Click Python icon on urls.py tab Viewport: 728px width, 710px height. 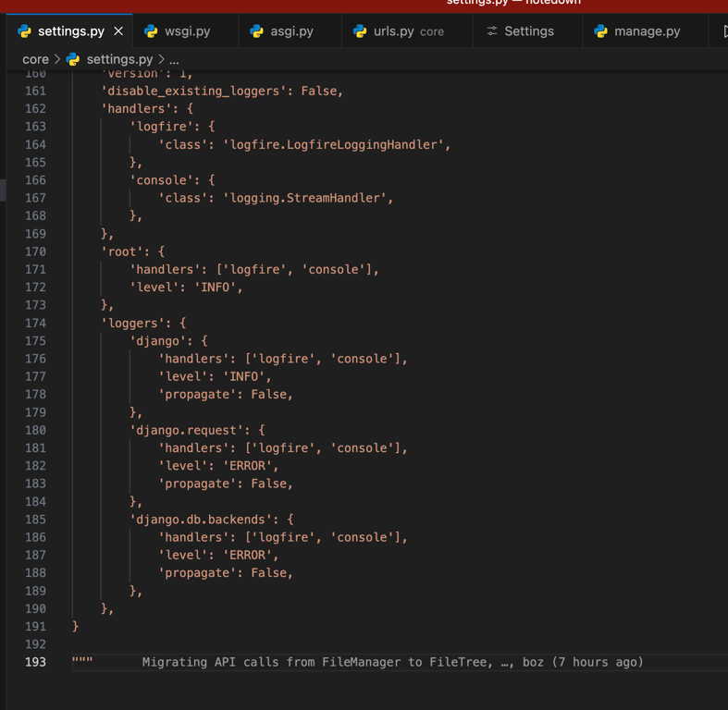click(x=360, y=31)
